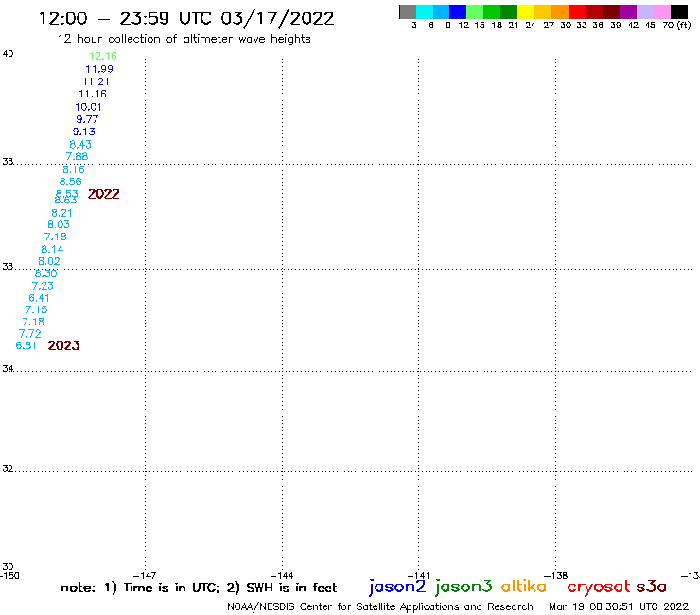Pick the bright red swatch in the color scale
Screen dimensions: 700x615
coord(577,11)
